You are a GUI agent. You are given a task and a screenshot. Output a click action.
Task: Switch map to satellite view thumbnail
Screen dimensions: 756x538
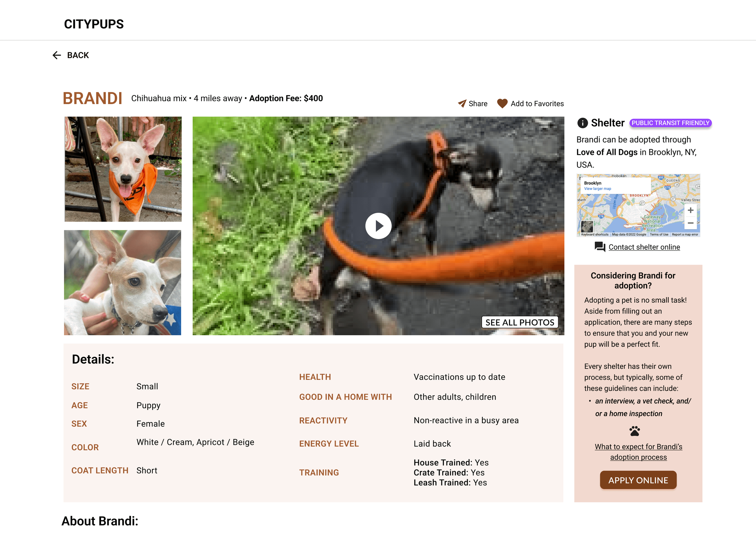[587, 227]
